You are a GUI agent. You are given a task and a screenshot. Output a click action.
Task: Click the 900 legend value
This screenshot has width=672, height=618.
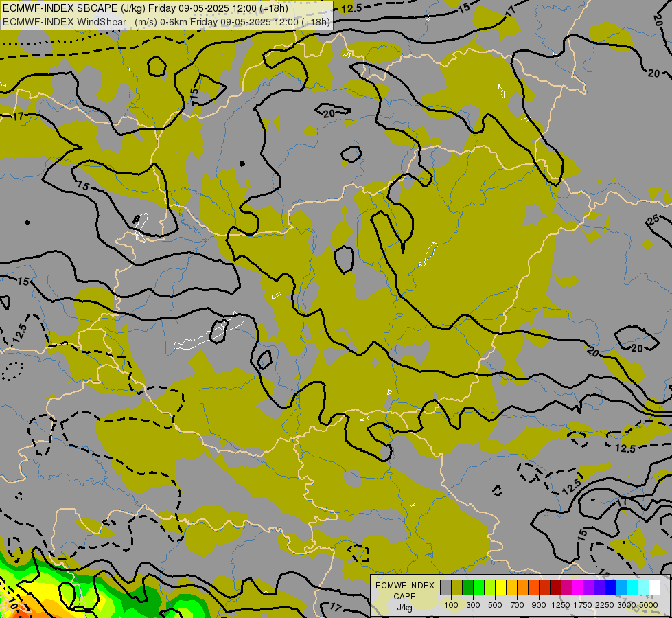539,605
